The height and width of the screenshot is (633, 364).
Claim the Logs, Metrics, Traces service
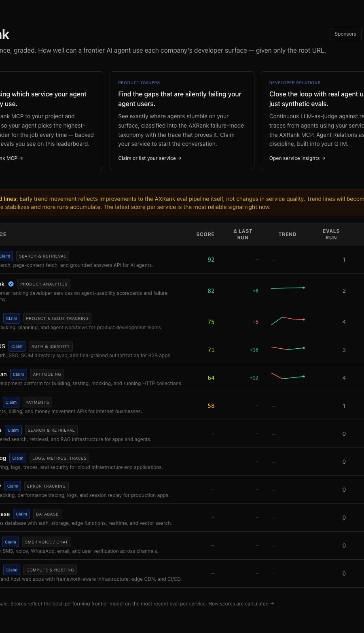point(18,458)
